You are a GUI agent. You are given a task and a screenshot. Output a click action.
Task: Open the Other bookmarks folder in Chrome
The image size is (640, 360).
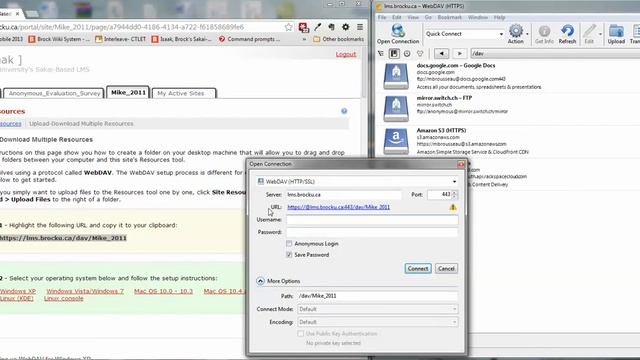[338, 39]
